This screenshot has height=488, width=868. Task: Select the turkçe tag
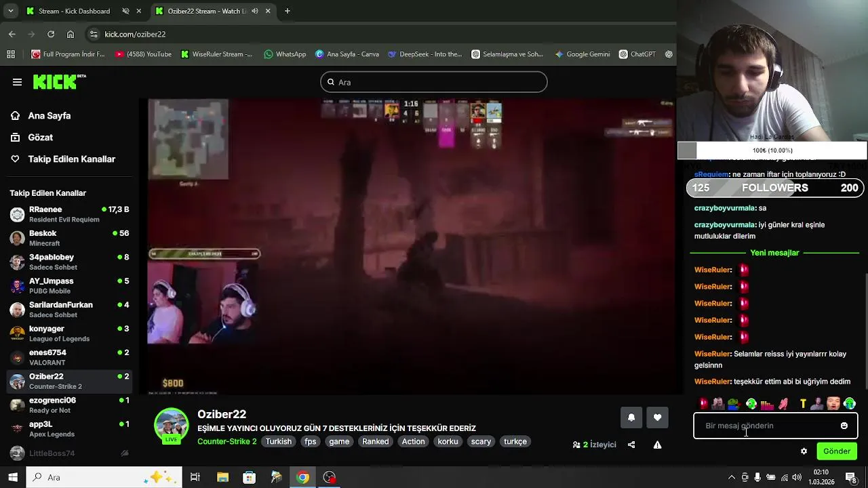(515, 441)
